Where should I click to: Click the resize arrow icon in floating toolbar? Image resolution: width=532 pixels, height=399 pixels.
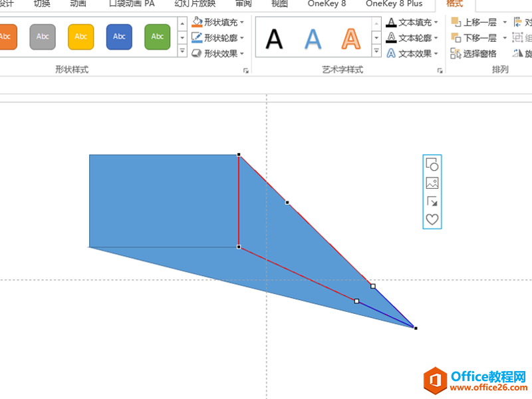tap(432, 201)
